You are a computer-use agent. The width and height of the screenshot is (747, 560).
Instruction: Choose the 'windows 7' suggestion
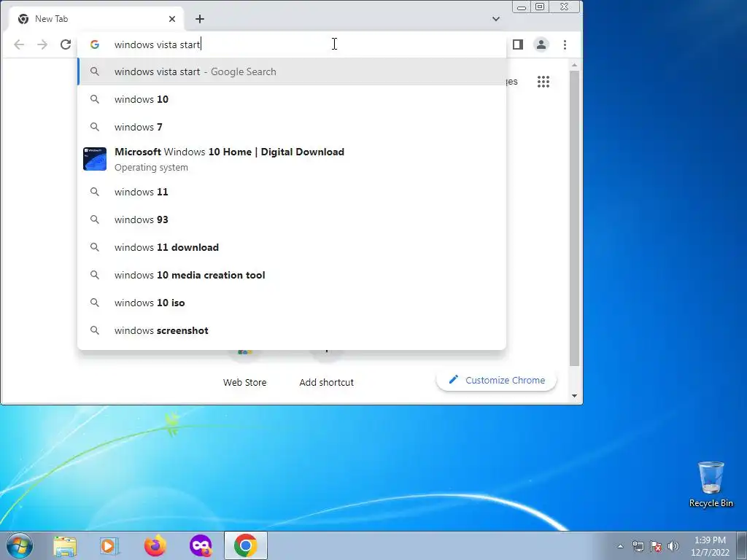click(x=292, y=127)
